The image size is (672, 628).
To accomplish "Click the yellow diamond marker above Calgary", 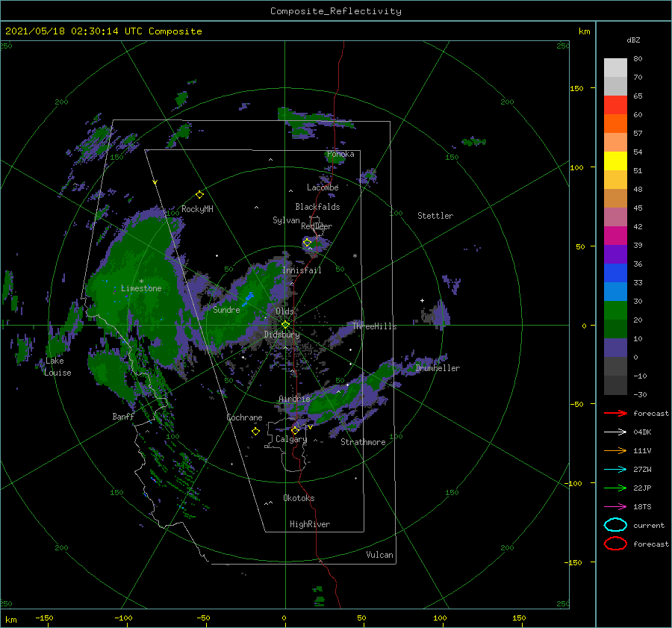I will pyautogui.click(x=295, y=430).
